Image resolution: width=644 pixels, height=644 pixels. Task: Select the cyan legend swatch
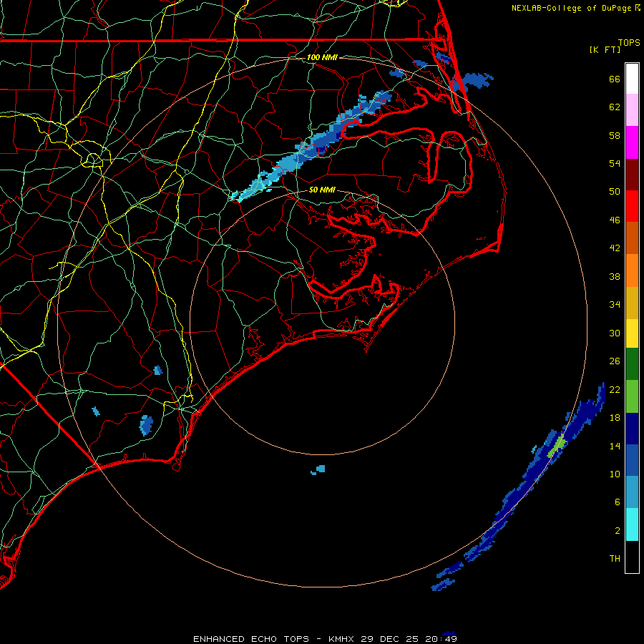pos(632,525)
